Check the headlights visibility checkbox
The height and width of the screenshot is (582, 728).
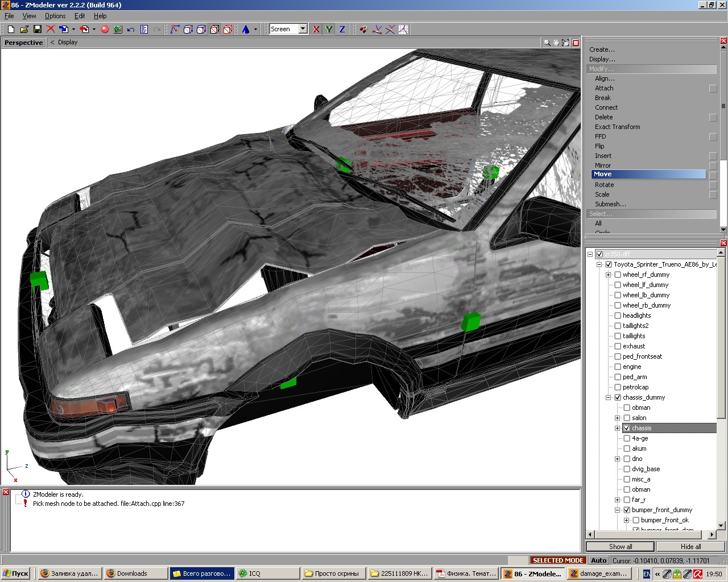pos(618,315)
